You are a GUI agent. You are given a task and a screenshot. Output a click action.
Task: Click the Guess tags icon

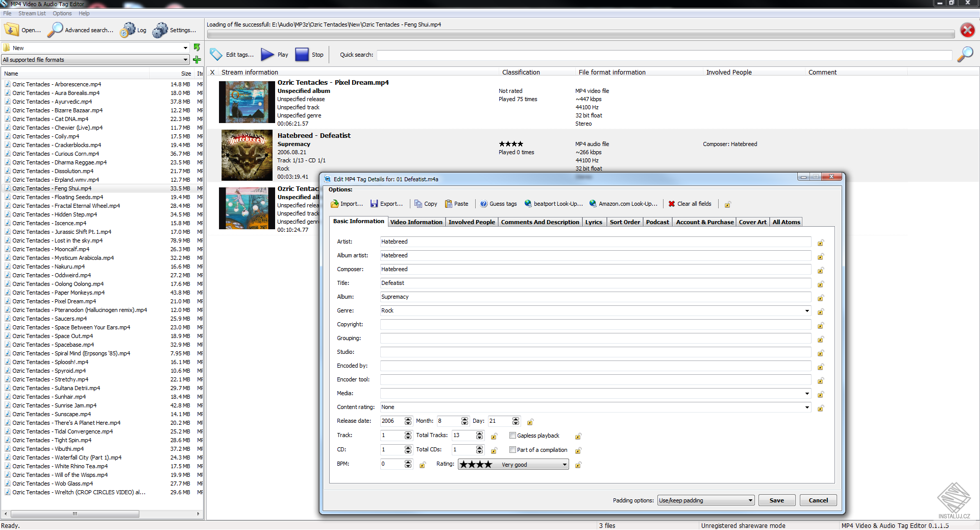(x=499, y=204)
